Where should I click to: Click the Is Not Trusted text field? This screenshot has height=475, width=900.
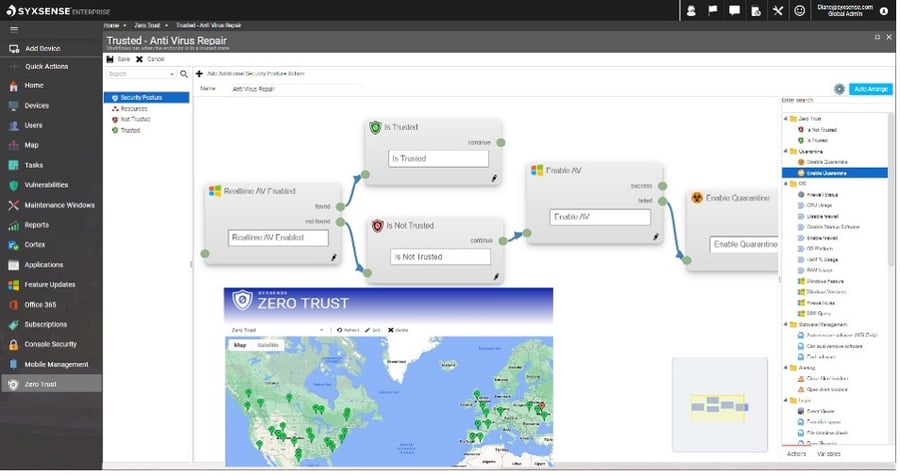point(440,257)
